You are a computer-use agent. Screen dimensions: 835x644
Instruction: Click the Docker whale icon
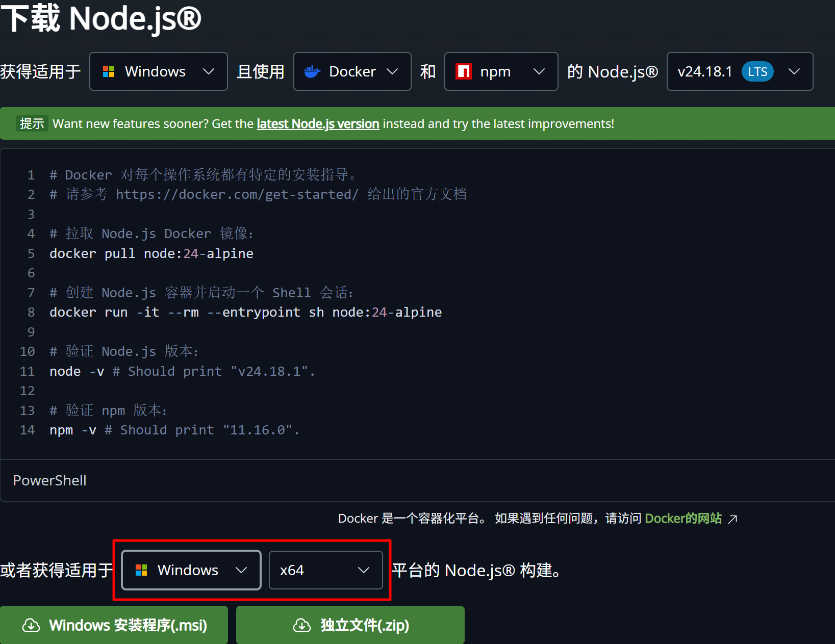[x=312, y=71]
